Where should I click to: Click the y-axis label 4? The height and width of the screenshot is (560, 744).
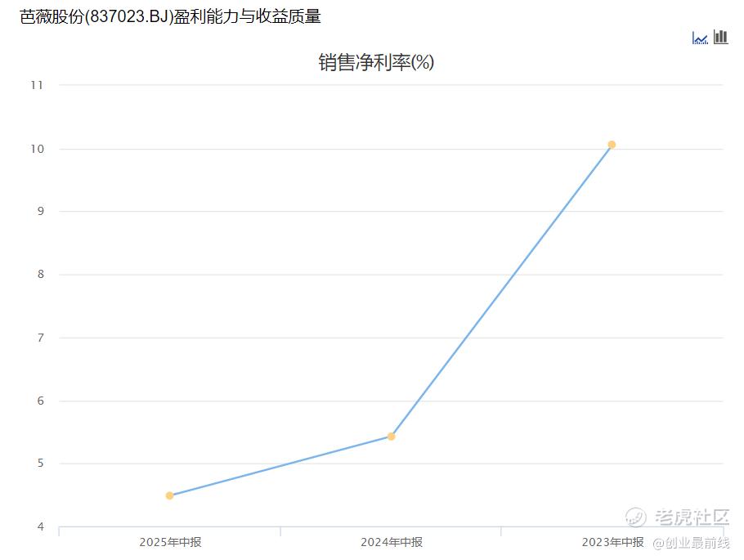41,526
